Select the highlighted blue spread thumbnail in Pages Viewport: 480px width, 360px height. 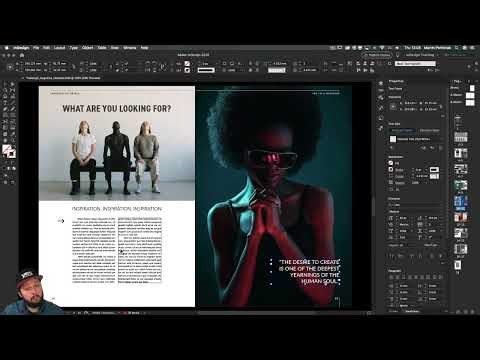click(x=460, y=201)
